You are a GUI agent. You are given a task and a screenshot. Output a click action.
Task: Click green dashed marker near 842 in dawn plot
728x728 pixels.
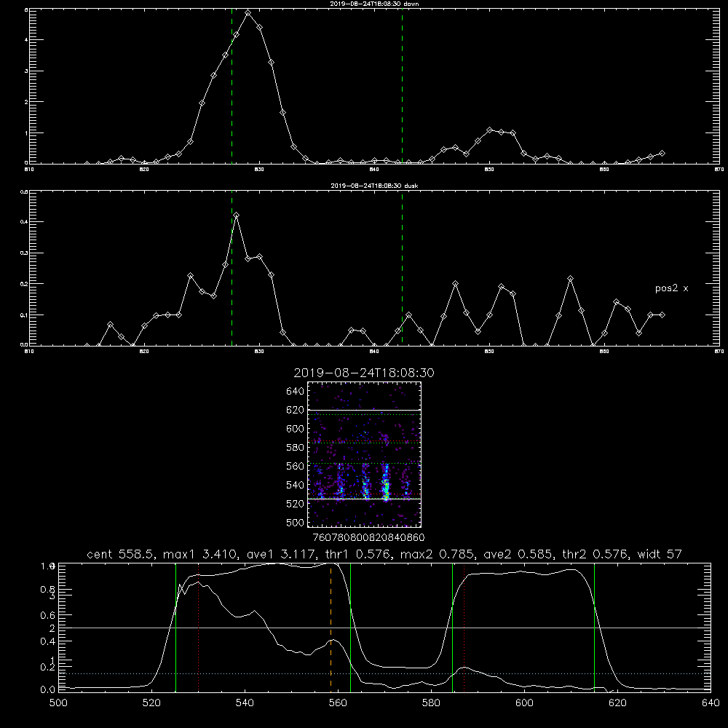tap(402, 86)
